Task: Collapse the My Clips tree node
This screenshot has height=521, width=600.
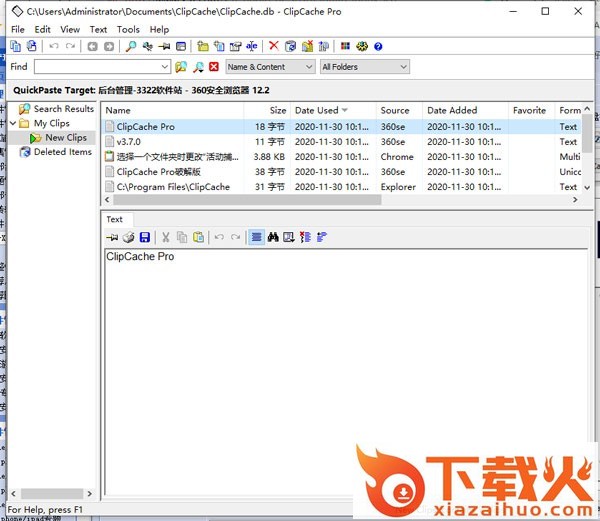Action: [x=13, y=123]
